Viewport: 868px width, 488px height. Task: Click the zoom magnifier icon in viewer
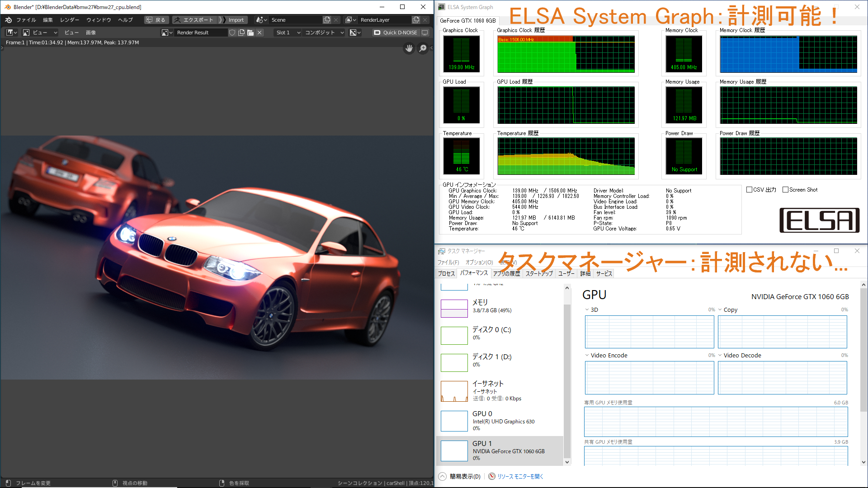pos(423,48)
